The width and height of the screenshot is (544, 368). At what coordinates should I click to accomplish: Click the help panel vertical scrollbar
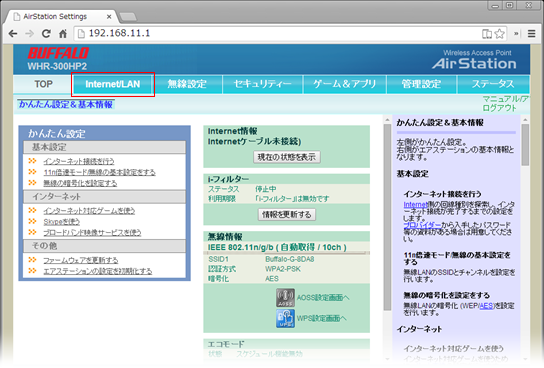525,145
